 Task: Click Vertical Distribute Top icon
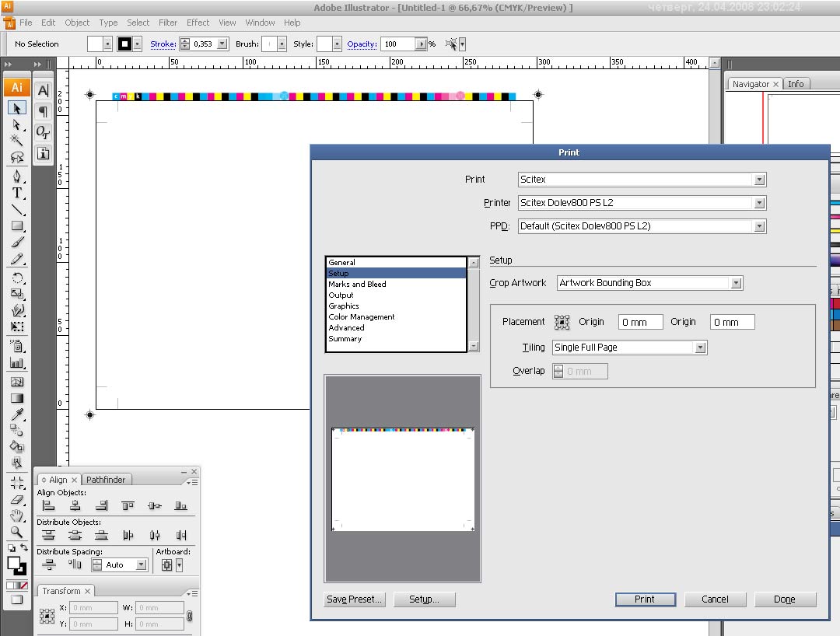click(x=49, y=535)
